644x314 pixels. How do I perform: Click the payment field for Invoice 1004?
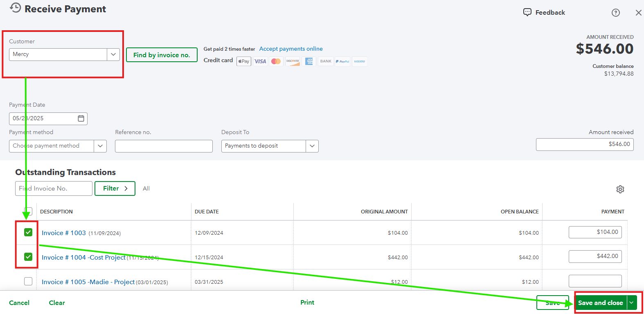[595, 256]
